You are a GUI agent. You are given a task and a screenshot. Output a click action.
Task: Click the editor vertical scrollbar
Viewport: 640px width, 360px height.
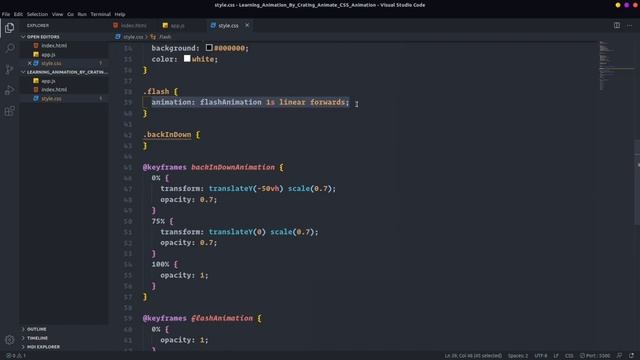[637, 182]
